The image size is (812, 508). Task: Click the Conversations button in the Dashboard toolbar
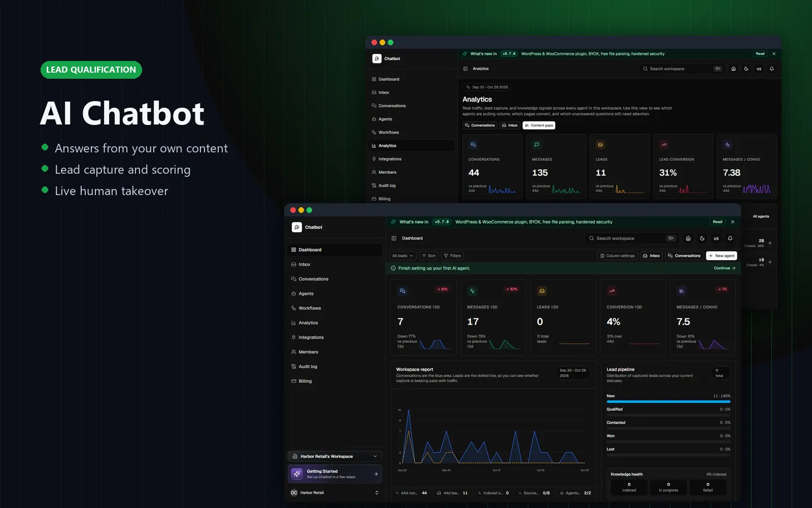coord(685,256)
